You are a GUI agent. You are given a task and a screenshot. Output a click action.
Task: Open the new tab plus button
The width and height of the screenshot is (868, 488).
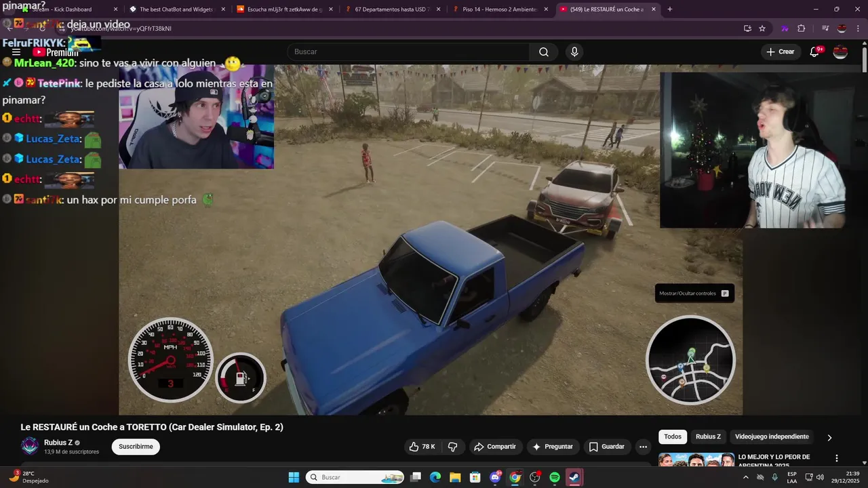[x=670, y=9]
